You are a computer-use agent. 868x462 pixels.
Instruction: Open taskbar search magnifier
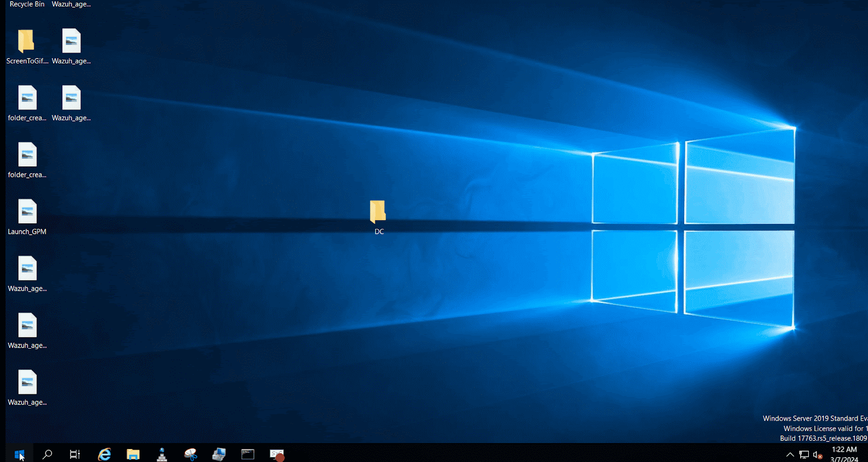(x=47, y=454)
